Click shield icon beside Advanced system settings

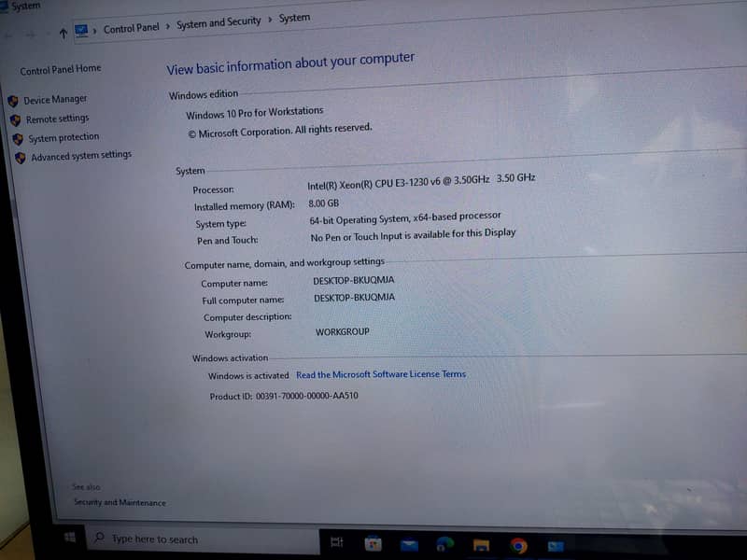click(20, 158)
